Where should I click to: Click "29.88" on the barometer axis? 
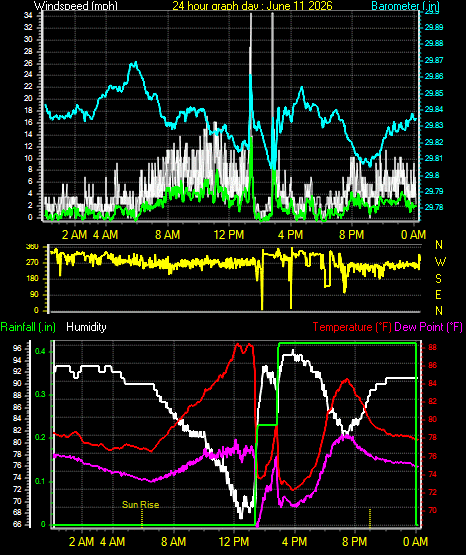pyautogui.click(x=433, y=44)
